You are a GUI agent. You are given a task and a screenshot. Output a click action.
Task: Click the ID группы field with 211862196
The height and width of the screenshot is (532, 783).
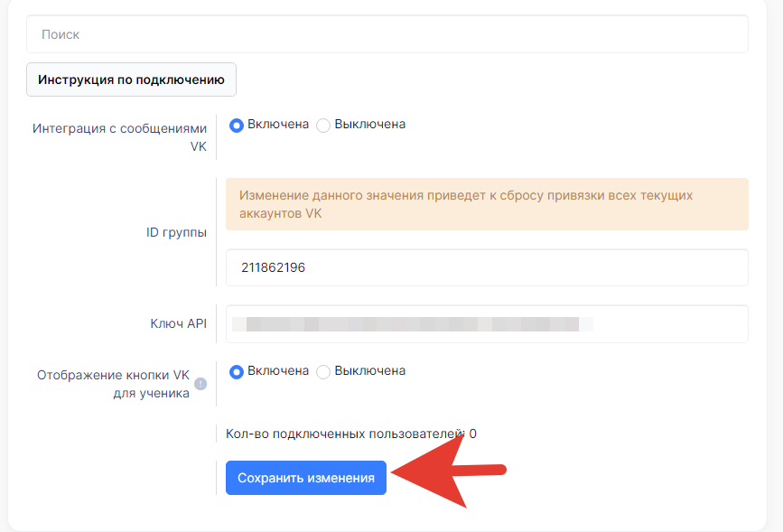coord(487,267)
